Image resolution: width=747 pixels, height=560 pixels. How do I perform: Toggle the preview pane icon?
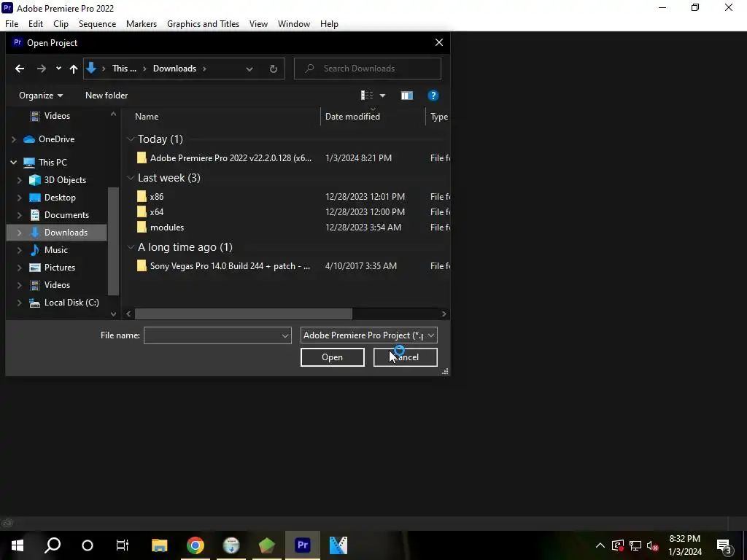[407, 96]
